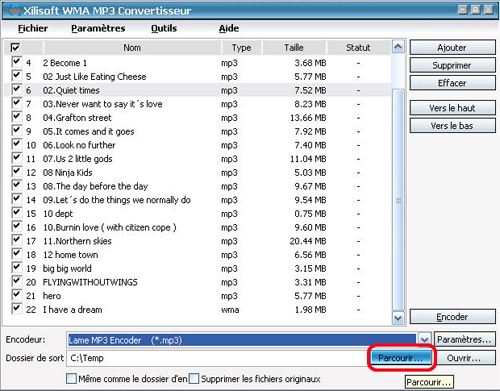
Task: Select the row 07.Us 2 little gods
Action: (197, 159)
